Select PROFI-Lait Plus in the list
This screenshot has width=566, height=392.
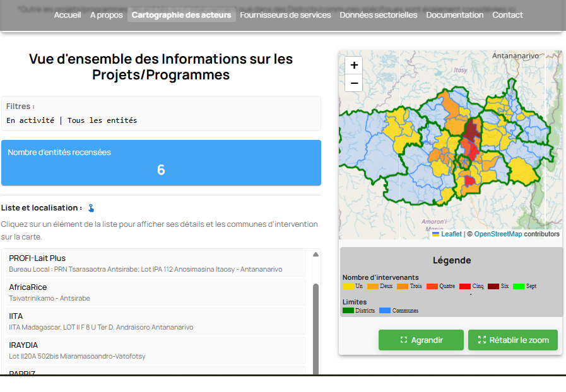coord(156,263)
